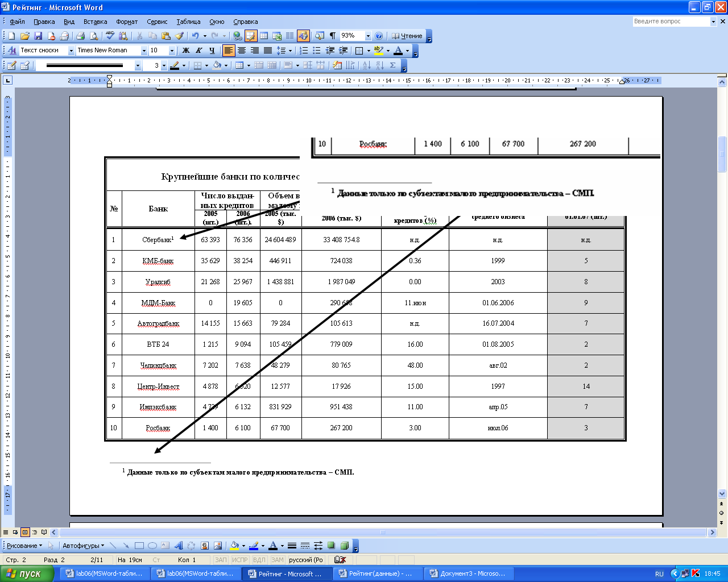Toggle the Draw Table pencil tool
Viewport: 728px width, 582px height.
(x=11, y=65)
